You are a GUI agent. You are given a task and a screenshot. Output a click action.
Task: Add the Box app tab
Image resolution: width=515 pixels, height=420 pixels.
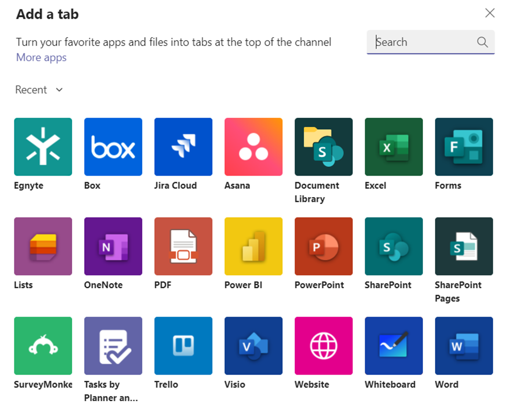(x=113, y=147)
